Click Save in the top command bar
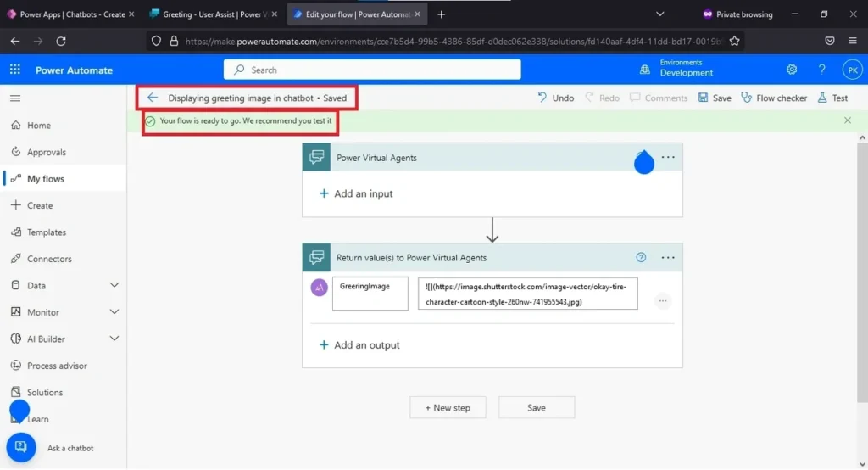Viewport: 868px width, 470px height. pos(715,98)
